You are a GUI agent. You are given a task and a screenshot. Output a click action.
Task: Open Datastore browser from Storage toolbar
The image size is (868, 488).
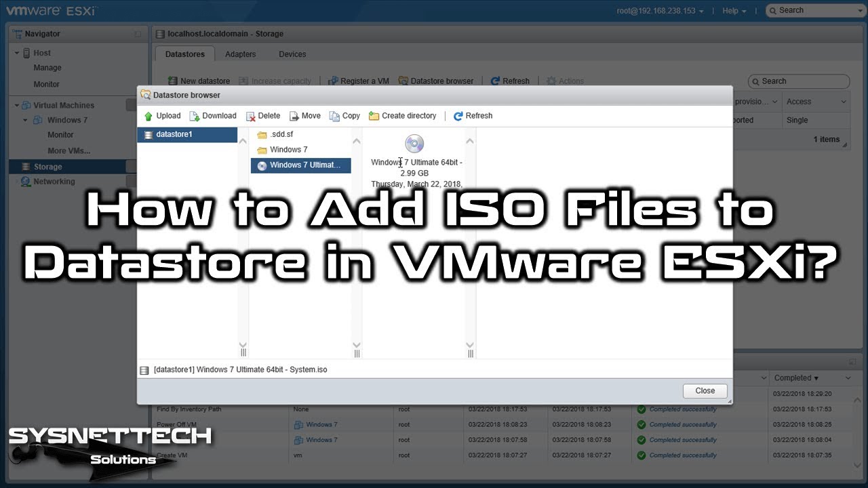tap(436, 81)
